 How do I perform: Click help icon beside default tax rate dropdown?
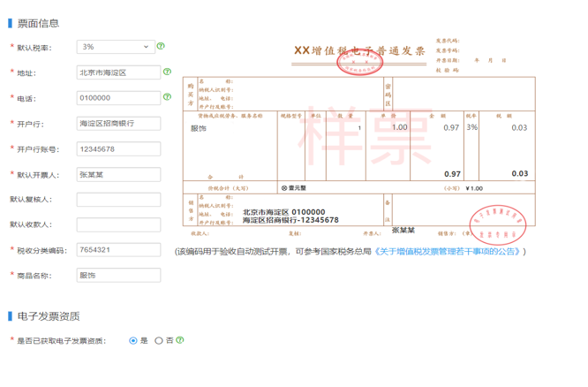click(161, 47)
